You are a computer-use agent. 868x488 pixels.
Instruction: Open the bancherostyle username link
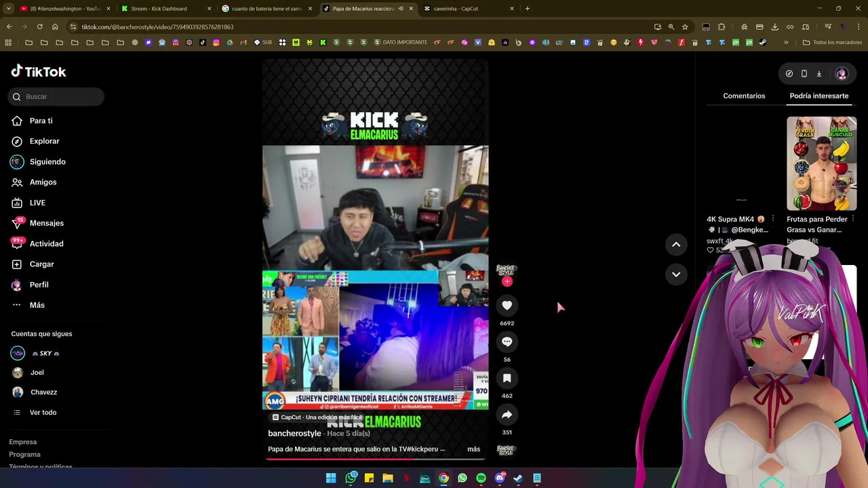(x=294, y=433)
